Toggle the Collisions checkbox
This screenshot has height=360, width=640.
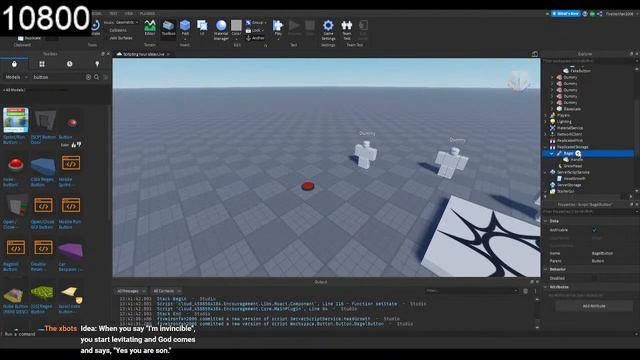(118, 30)
